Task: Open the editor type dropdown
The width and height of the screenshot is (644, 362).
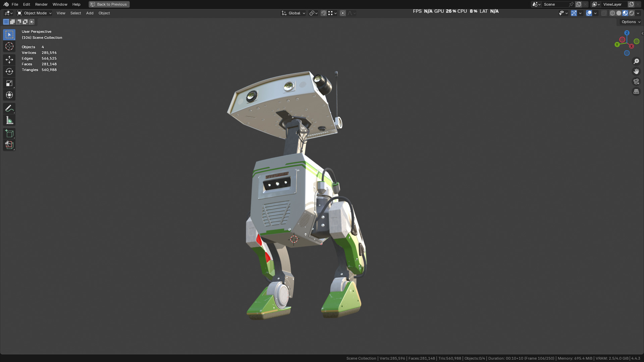Action: [x=8, y=13]
